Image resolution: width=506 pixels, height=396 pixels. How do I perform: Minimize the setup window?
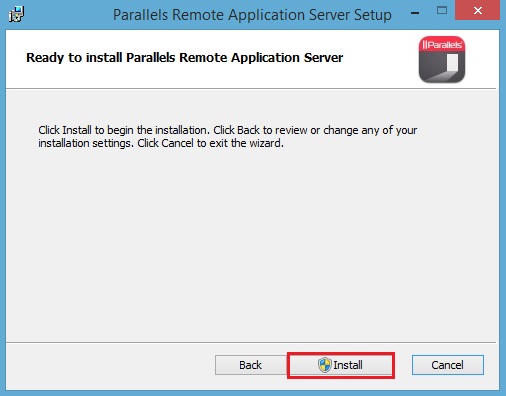click(x=415, y=13)
